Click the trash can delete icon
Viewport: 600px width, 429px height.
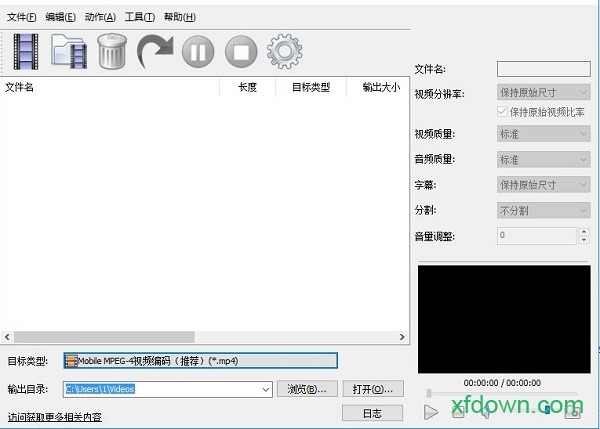112,51
